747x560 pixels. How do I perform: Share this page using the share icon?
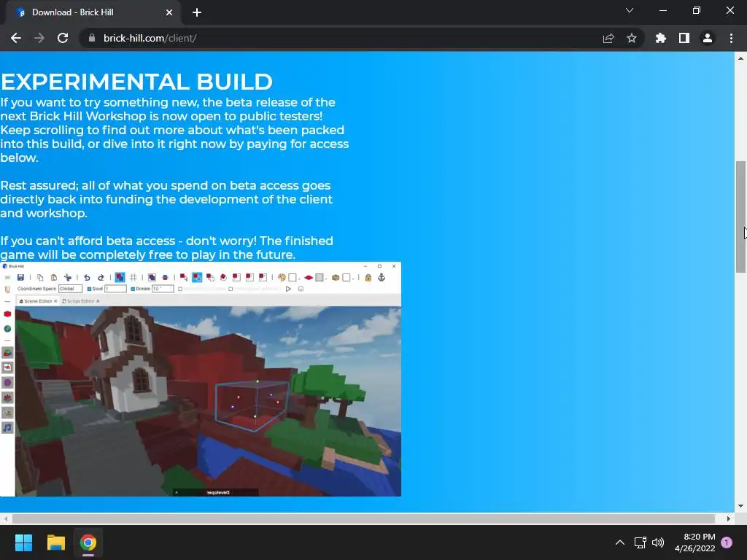click(608, 38)
